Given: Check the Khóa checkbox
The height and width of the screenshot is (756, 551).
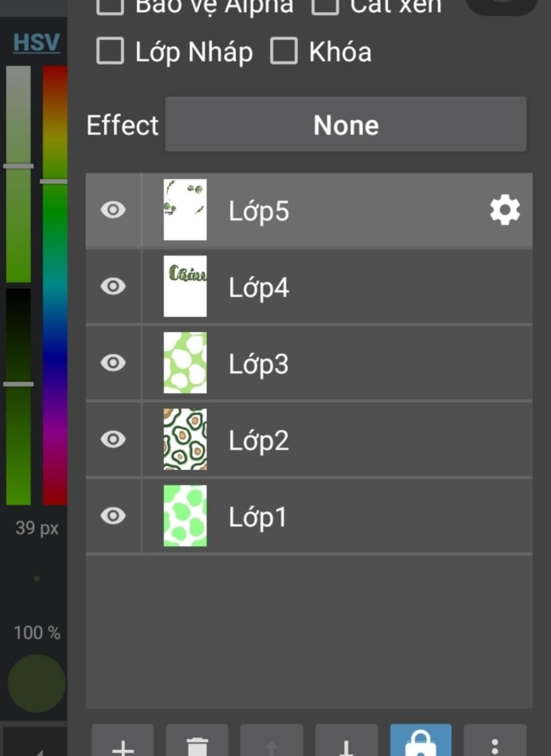Looking at the screenshot, I should [284, 52].
